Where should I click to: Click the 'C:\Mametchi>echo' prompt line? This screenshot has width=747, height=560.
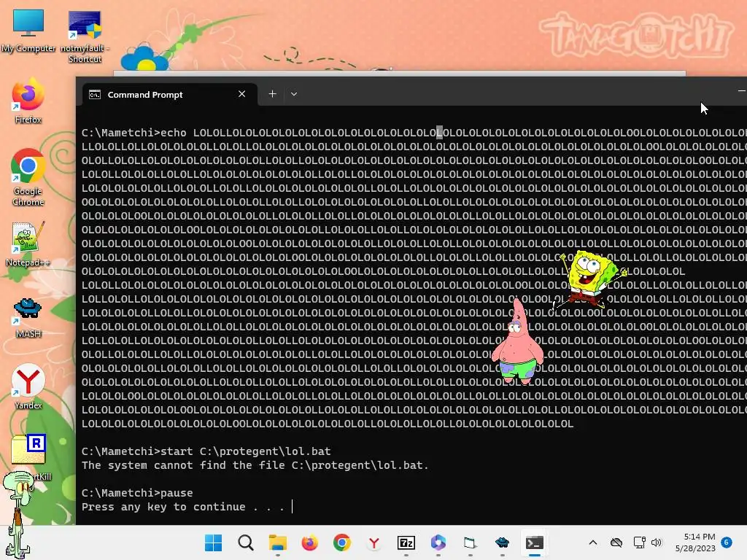[x=134, y=133]
